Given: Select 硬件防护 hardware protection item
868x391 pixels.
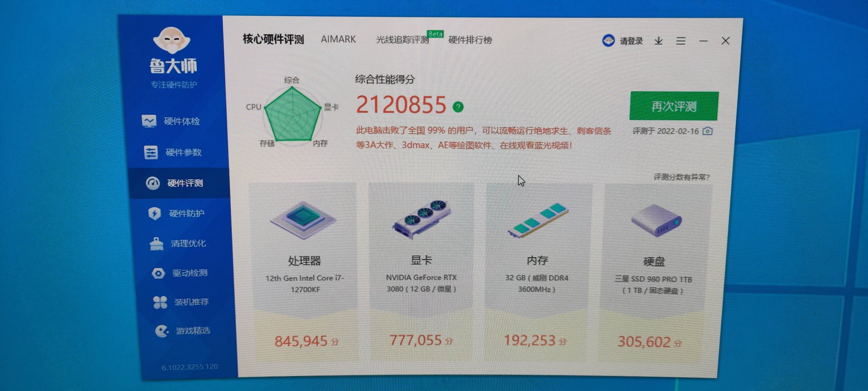Looking at the screenshot, I should click(176, 213).
